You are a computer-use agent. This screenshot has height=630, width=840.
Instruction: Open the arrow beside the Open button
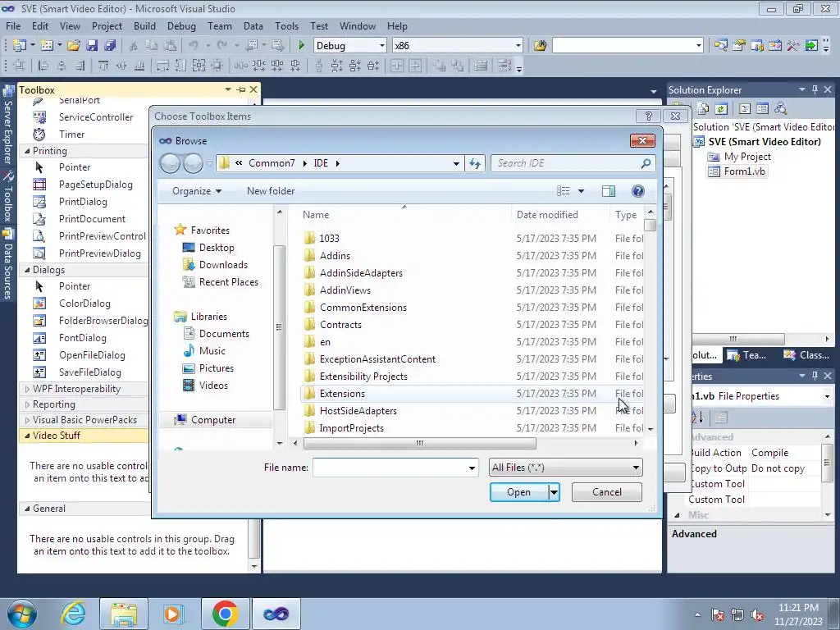point(554,492)
